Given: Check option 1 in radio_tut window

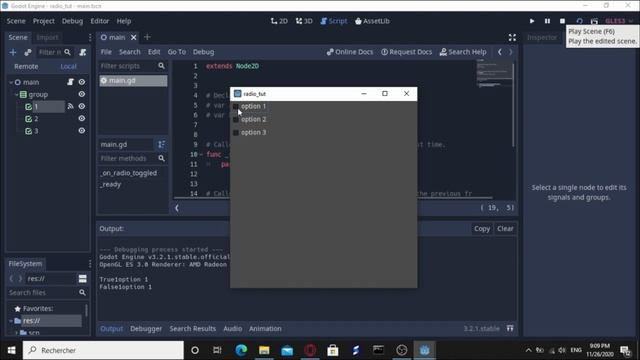Looking at the screenshot, I should pos(236,107).
